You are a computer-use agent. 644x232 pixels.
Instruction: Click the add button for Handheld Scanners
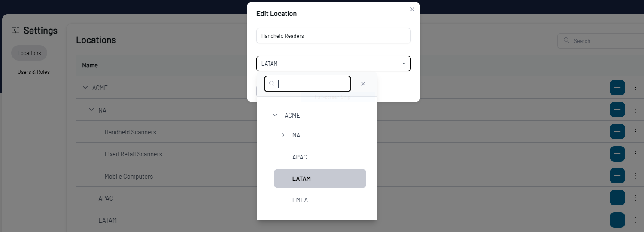point(617,131)
